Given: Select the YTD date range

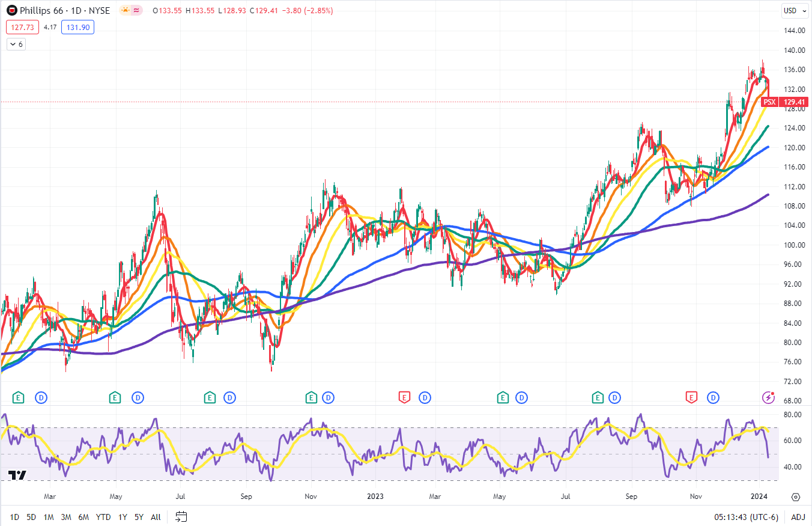Looking at the screenshot, I should click(x=103, y=516).
